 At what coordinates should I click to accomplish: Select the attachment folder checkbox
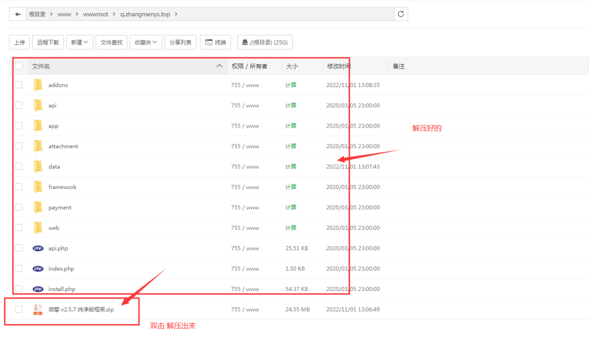tap(19, 146)
